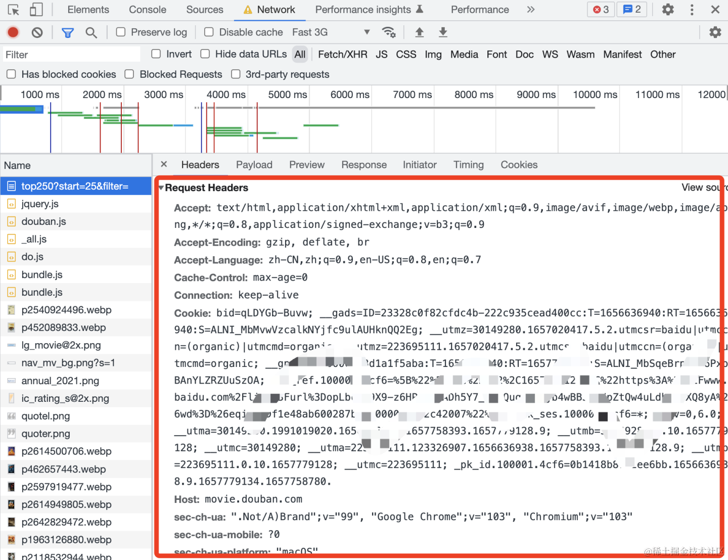Check 3rd-party requests checkbox
The width and height of the screenshot is (728, 560).
click(x=236, y=74)
